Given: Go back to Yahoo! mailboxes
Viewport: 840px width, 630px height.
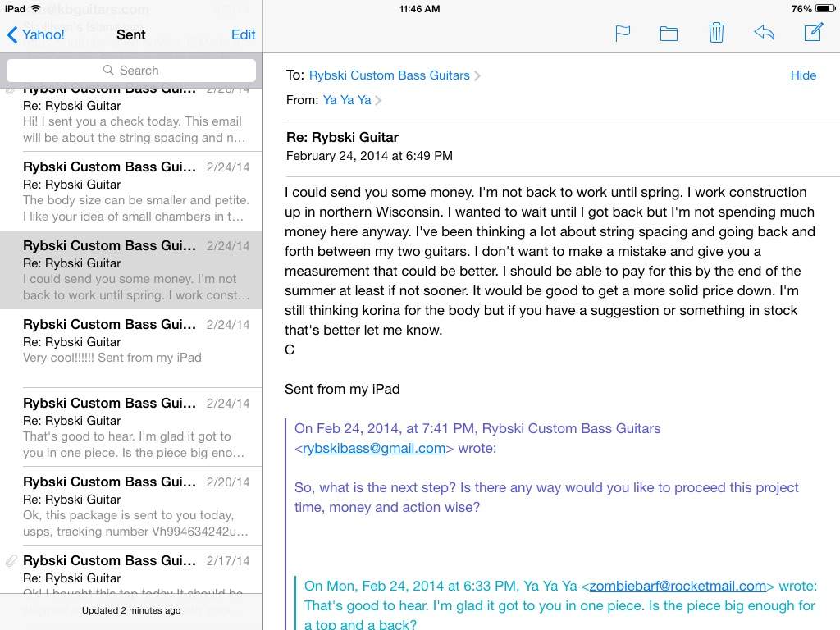Looking at the screenshot, I should [x=35, y=34].
